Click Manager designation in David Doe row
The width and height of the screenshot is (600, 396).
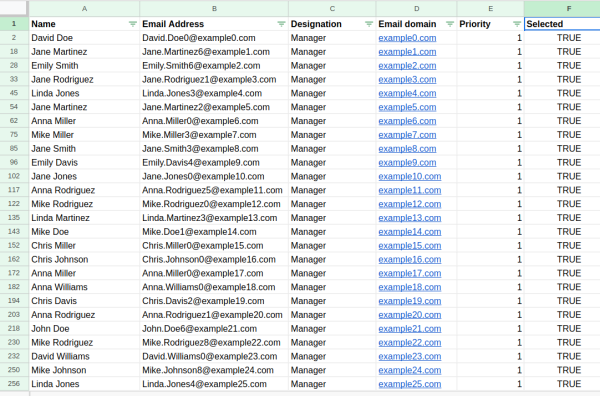(332, 38)
